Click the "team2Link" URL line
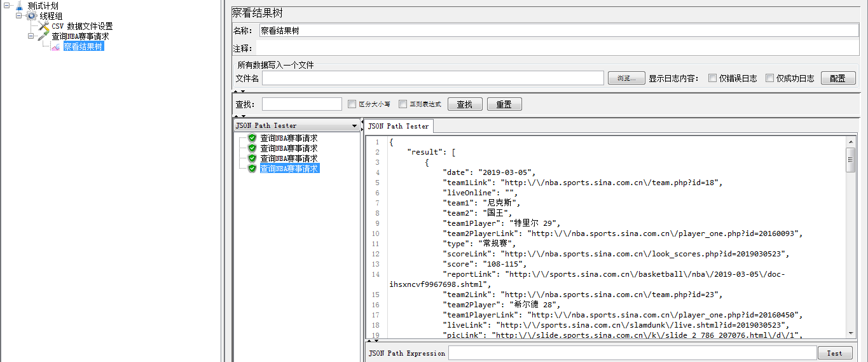The height and width of the screenshot is (362, 868). [x=582, y=295]
